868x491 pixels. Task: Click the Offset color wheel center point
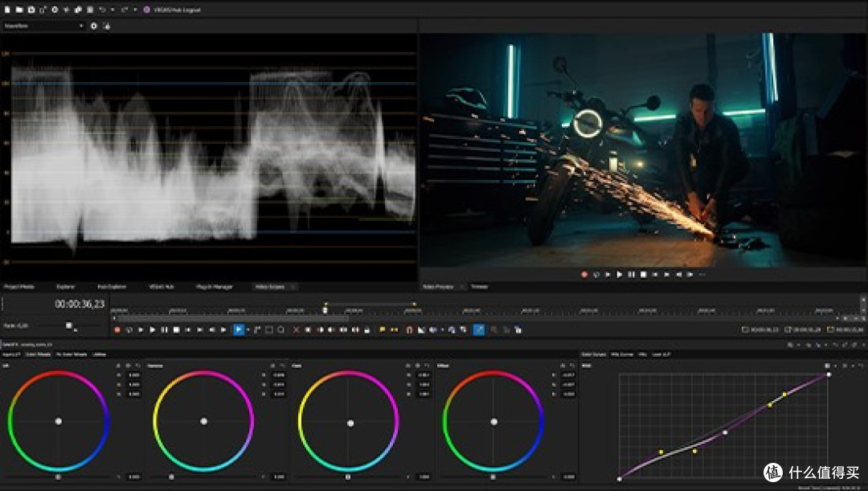[493, 421]
